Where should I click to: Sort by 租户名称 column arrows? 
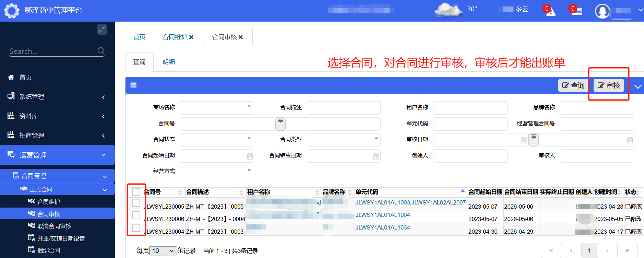click(317, 192)
